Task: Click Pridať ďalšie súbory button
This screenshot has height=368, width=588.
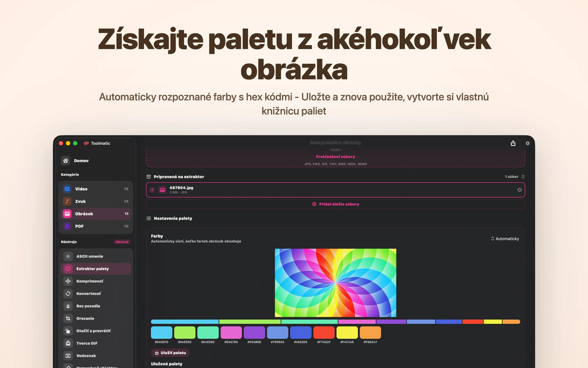Action: click(x=335, y=204)
